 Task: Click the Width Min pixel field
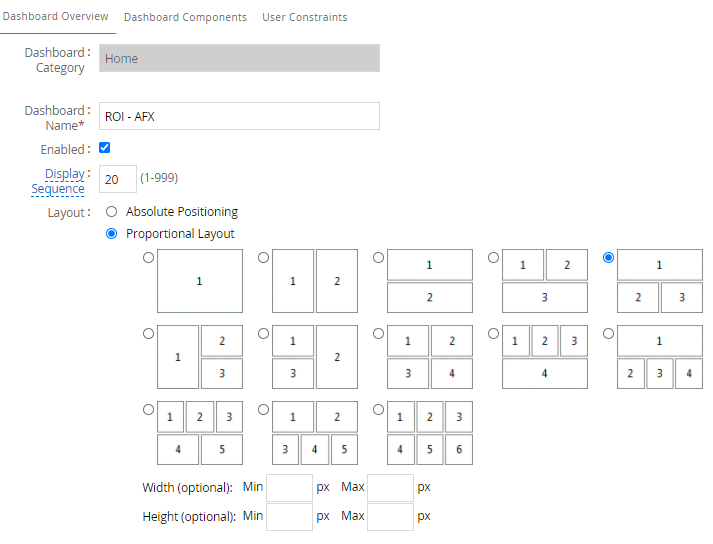coord(289,488)
